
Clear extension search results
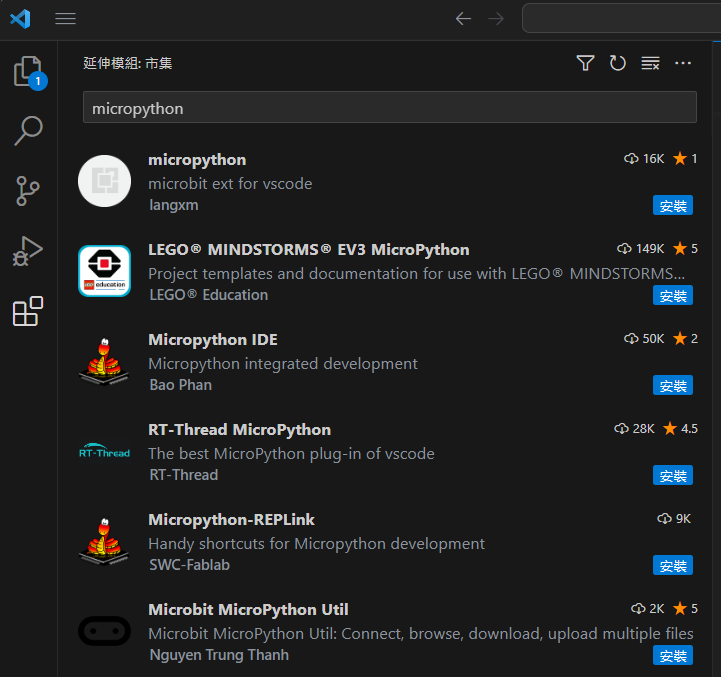click(650, 63)
